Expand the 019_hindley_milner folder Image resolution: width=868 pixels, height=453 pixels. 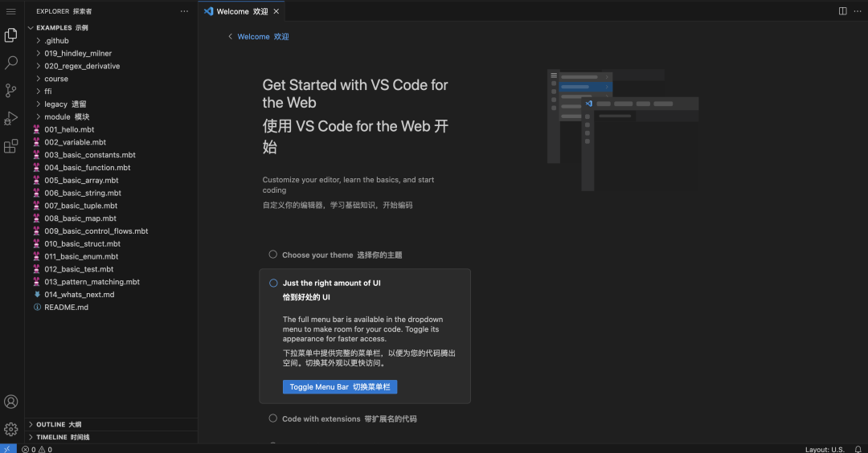pyautogui.click(x=77, y=53)
